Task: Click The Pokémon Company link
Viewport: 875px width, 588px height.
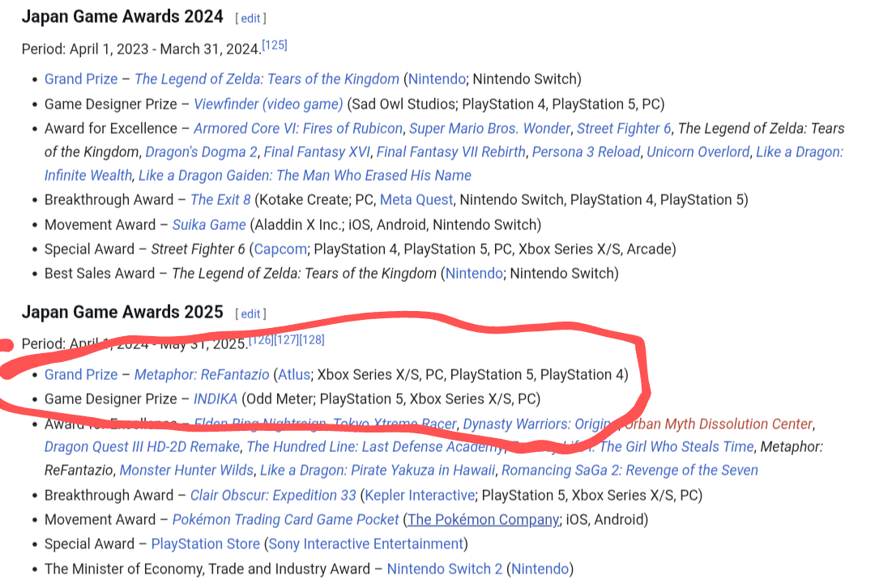Action: (x=483, y=520)
